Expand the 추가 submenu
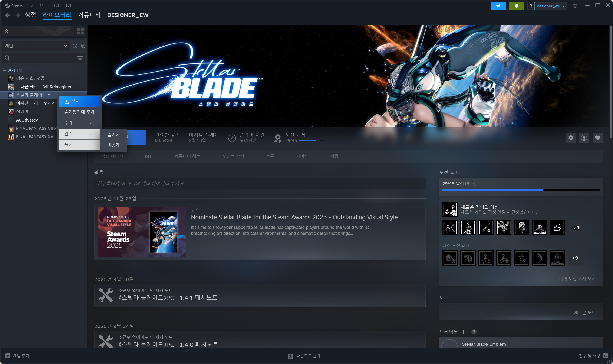 (x=79, y=123)
